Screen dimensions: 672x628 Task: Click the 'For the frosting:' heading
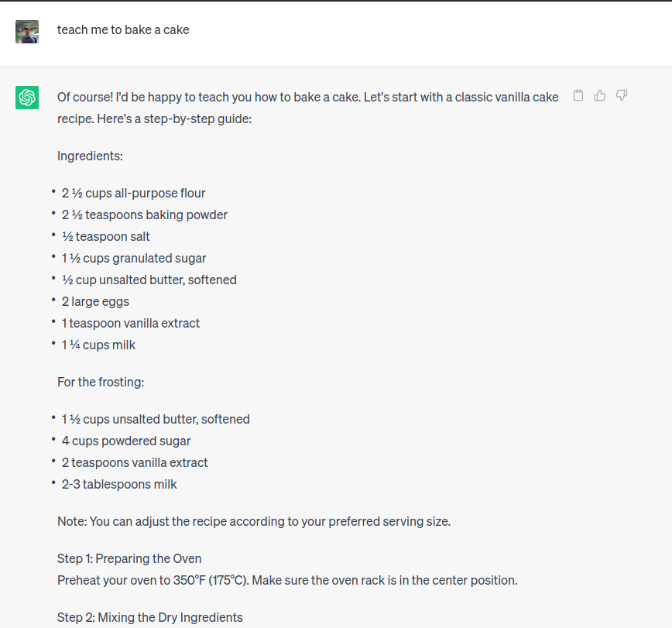pos(101,383)
